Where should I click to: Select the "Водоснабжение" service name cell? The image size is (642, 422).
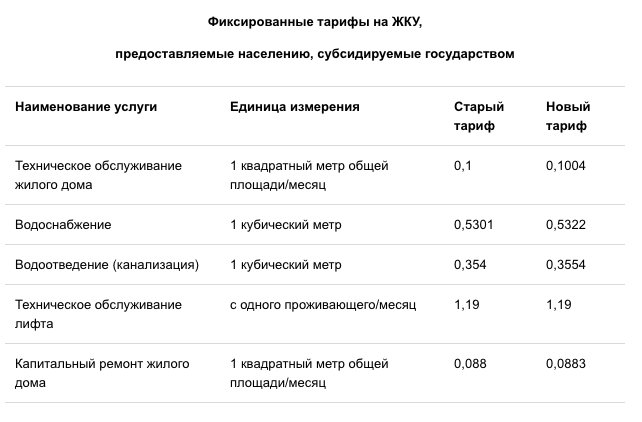(x=63, y=225)
